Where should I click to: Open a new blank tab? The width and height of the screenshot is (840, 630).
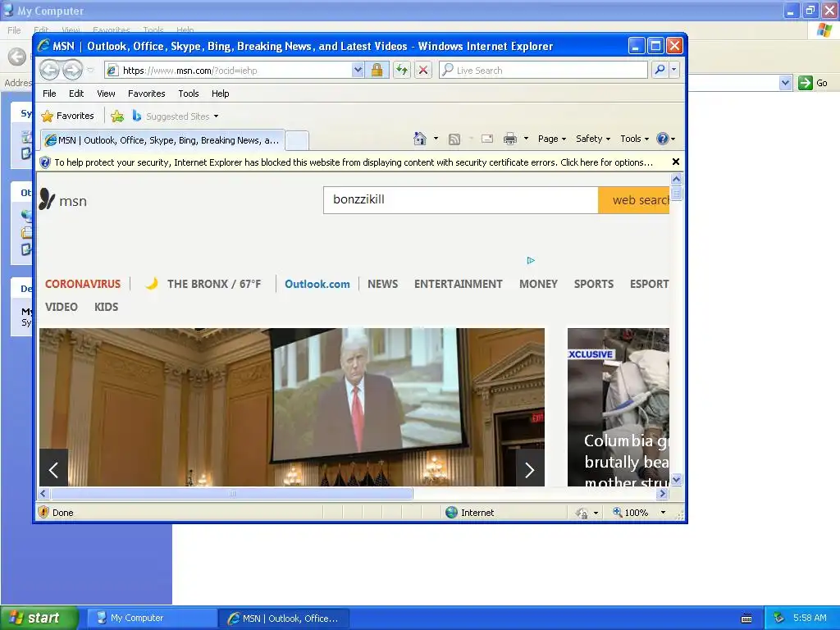point(297,140)
